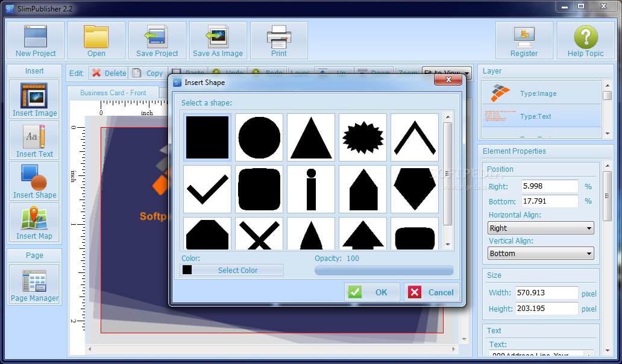Choose the checkmark shape
The width and height of the screenshot is (622, 364).
[x=207, y=189]
